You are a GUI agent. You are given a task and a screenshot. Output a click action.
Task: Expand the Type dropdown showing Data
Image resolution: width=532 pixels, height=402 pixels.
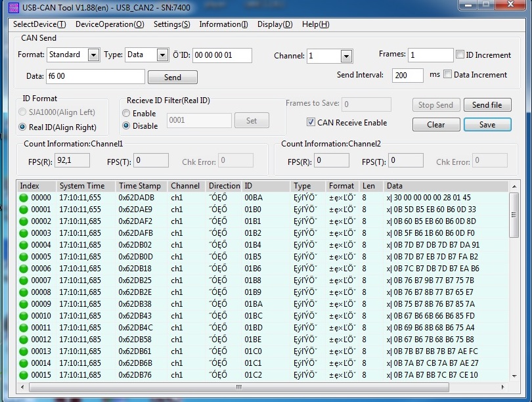(162, 55)
